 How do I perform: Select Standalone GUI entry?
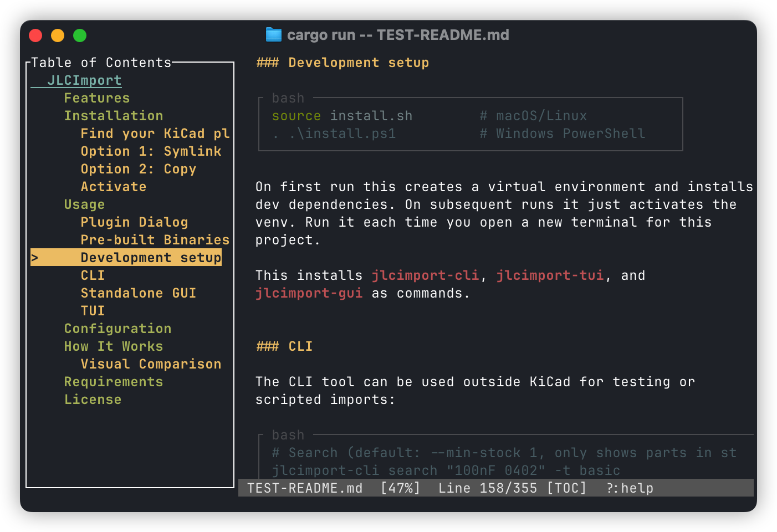(x=139, y=293)
